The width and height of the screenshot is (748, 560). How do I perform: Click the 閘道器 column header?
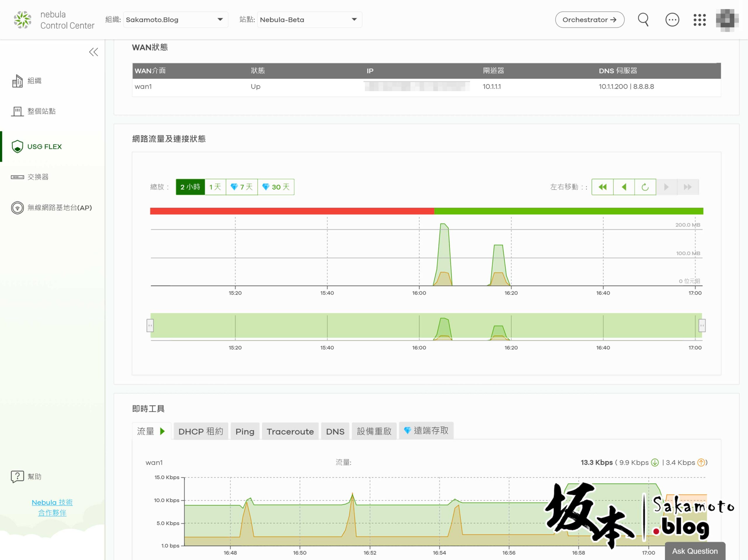point(494,71)
